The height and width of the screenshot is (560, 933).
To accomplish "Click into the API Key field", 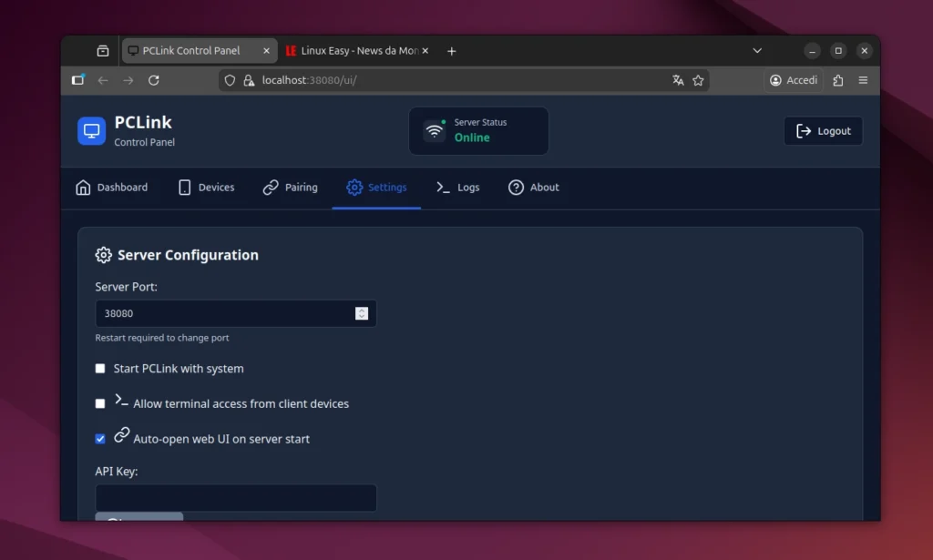I will (x=235, y=498).
